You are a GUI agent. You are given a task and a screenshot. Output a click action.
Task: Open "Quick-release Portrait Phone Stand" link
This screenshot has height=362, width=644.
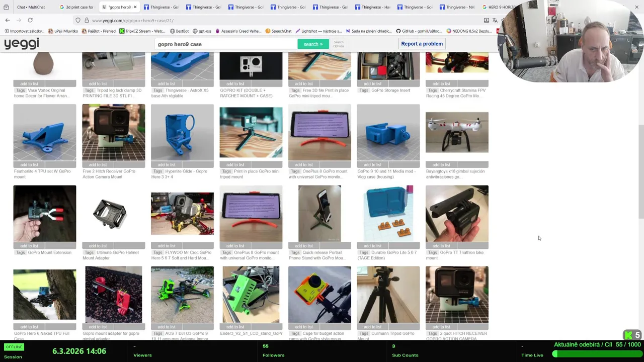(x=316, y=255)
